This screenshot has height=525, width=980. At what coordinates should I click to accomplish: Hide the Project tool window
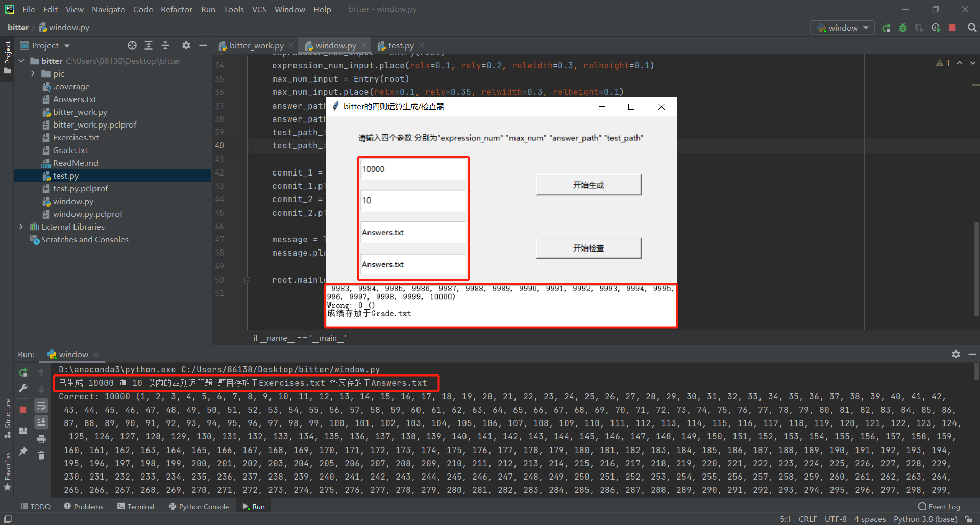tap(203, 45)
